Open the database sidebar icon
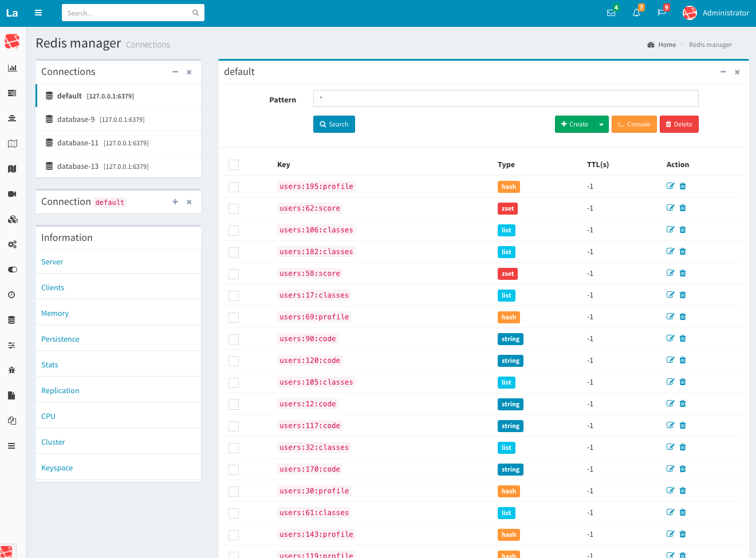This screenshot has height=558, width=756. pos(11,320)
